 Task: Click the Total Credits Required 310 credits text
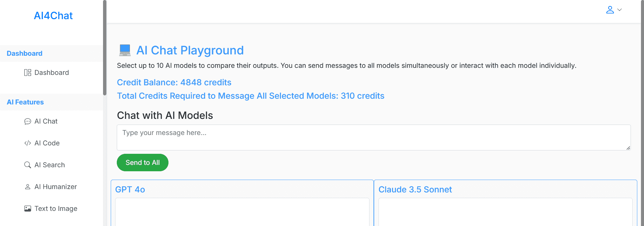pos(251,96)
